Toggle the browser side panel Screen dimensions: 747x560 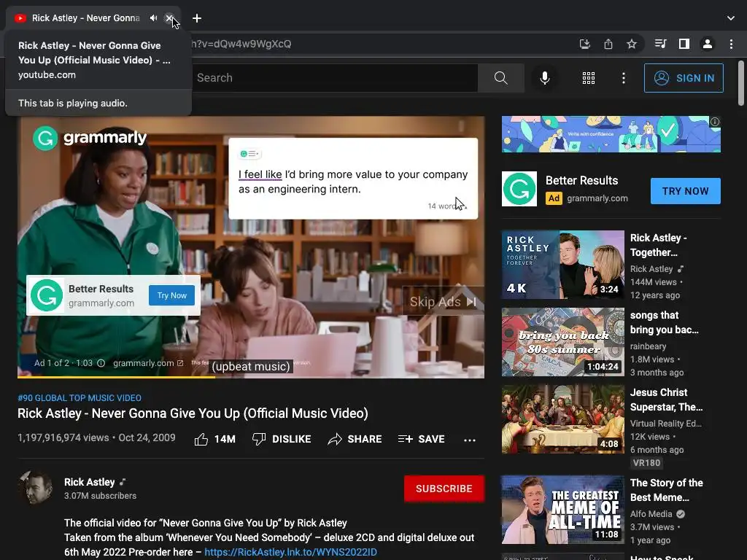[x=684, y=44]
